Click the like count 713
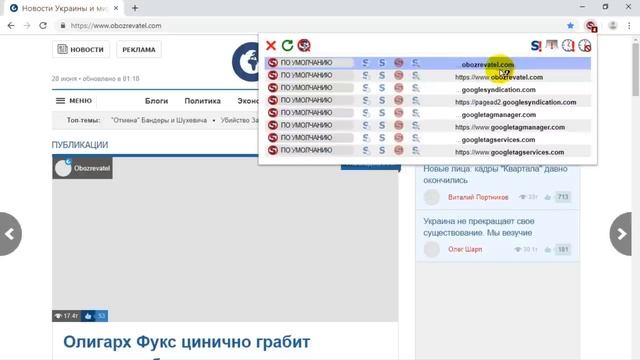640x360 pixels. (x=563, y=197)
